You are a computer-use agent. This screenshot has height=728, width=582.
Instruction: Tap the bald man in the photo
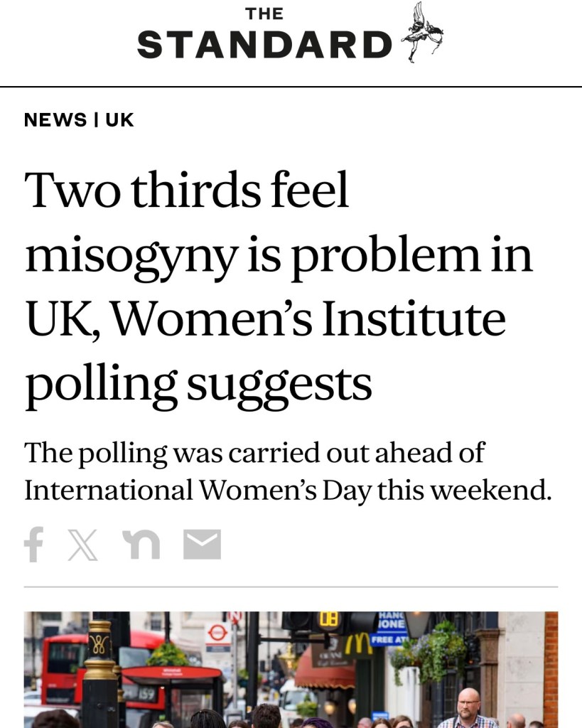pos(466,707)
